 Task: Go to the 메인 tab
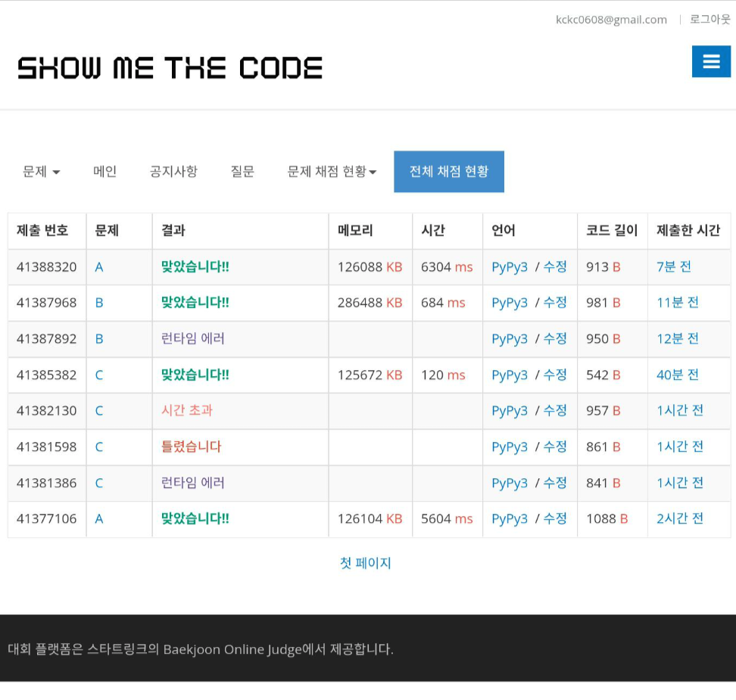click(x=104, y=171)
